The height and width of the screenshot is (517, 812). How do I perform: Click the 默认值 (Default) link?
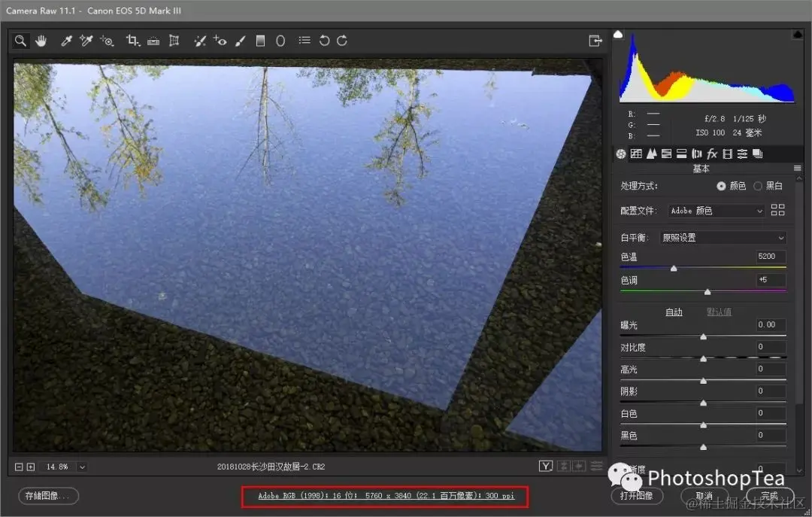719,312
